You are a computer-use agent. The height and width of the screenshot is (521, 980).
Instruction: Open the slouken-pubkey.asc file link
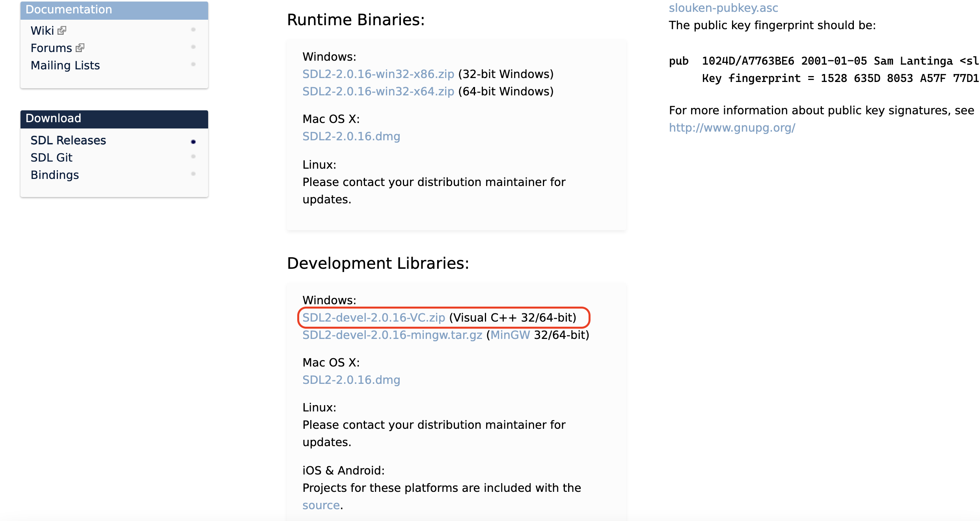click(x=723, y=8)
